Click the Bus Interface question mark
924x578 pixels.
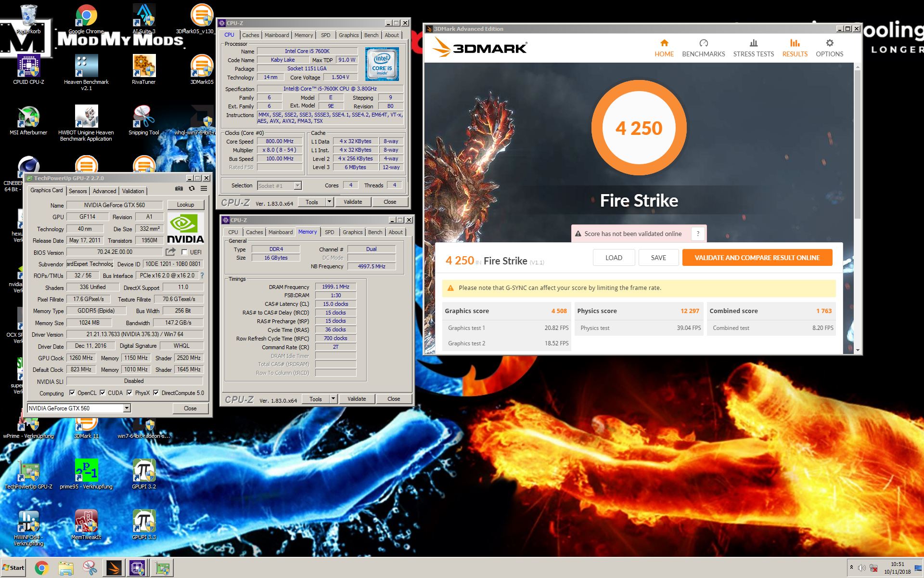202,276
